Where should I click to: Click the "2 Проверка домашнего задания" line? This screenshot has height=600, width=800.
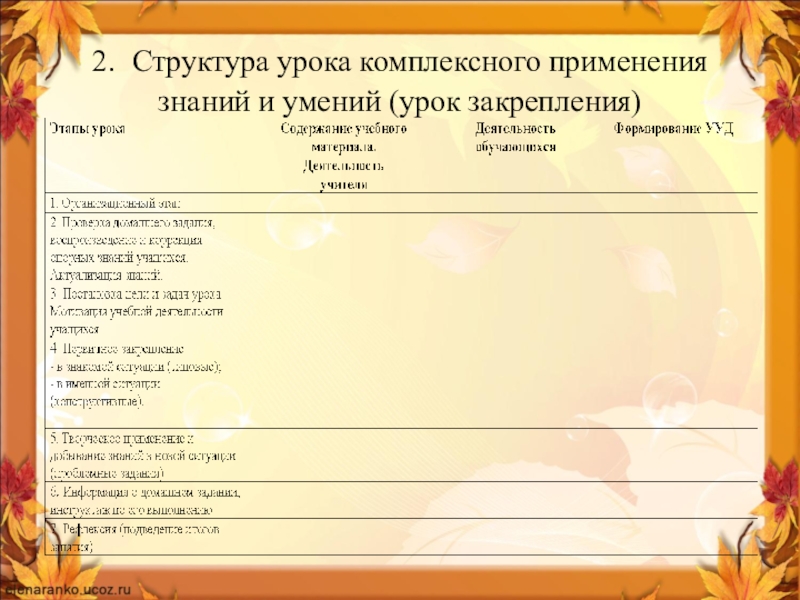point(133,222)
